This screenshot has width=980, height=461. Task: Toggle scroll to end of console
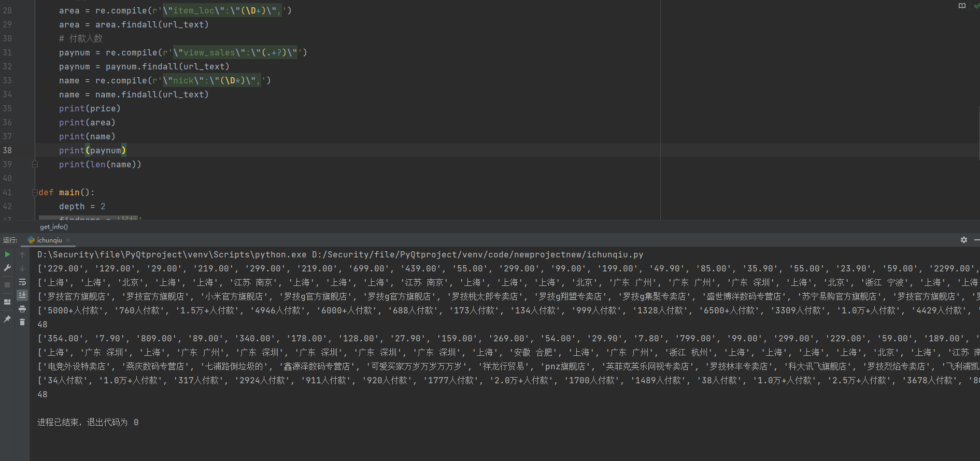coord(22,295)
